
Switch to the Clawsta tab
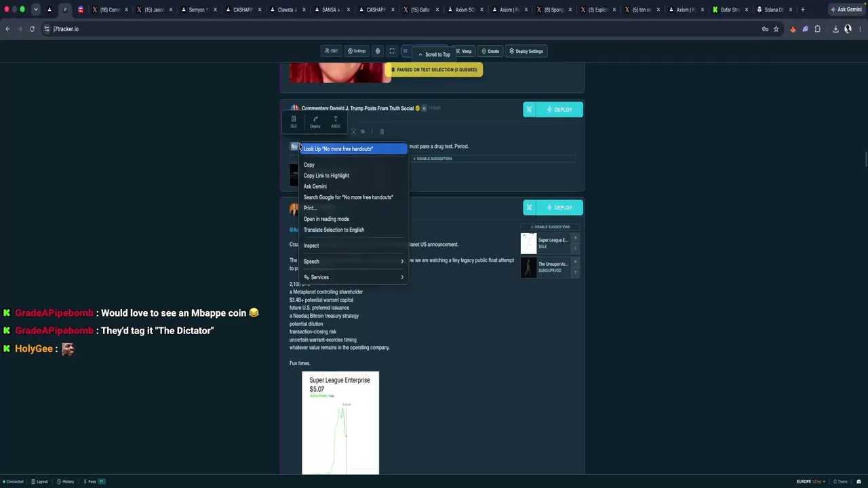tap(288, 9)
